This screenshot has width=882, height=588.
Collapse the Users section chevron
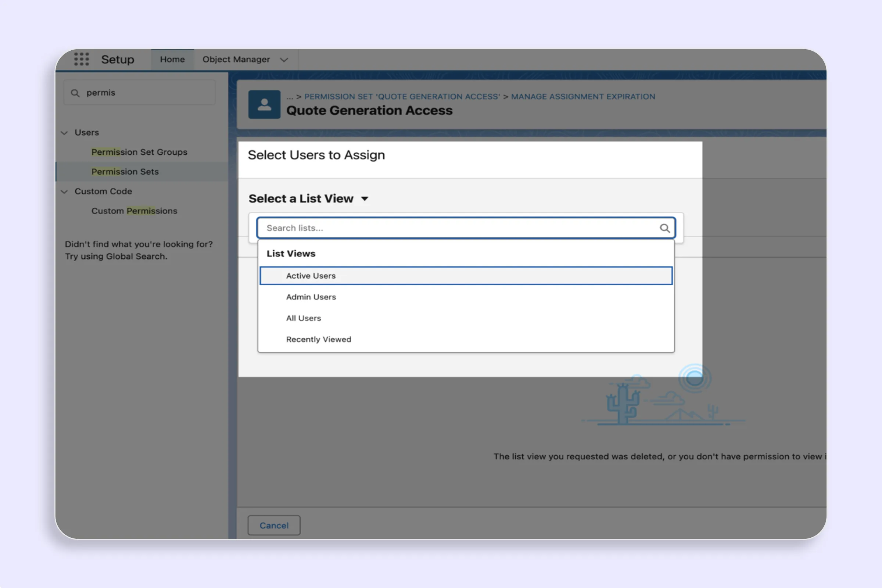(x=65, y=133)
